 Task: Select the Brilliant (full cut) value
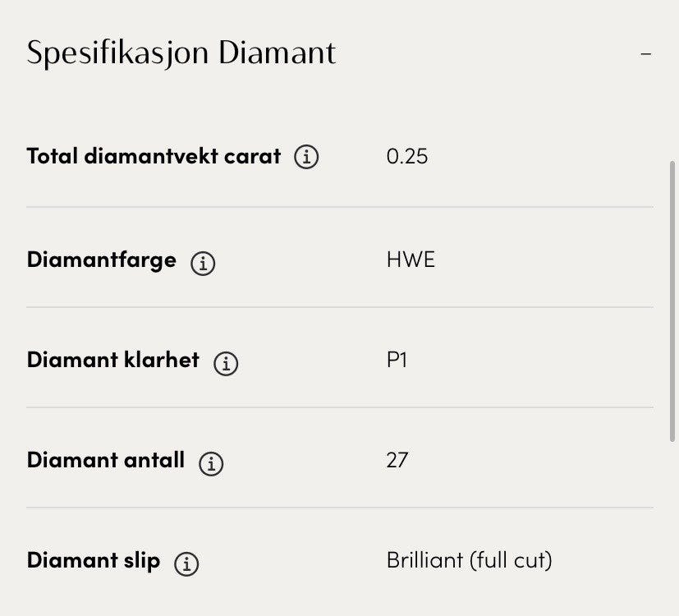pyautogui.click(x=469, y=561)
